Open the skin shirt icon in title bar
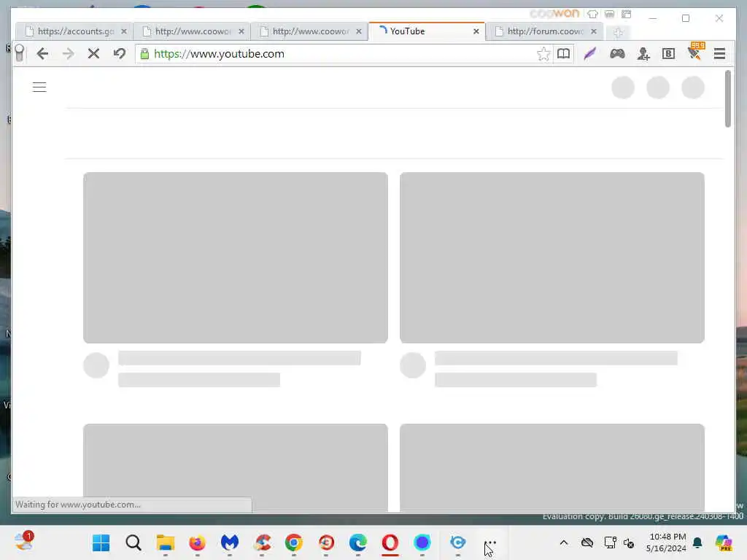 [x=592, y=15]
